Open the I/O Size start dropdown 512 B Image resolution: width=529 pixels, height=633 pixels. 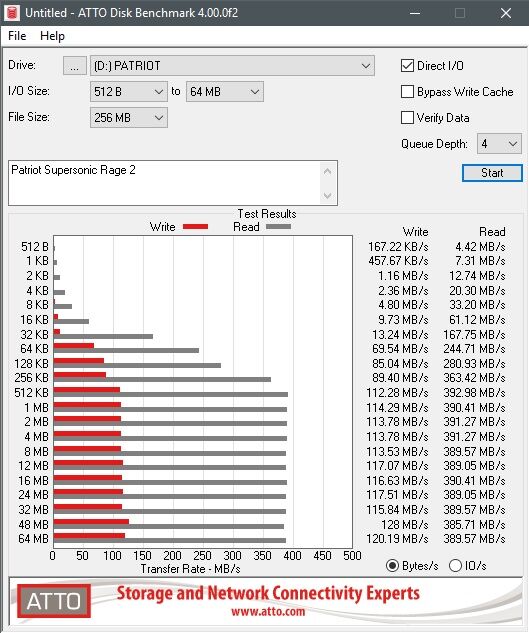[129, 92]
